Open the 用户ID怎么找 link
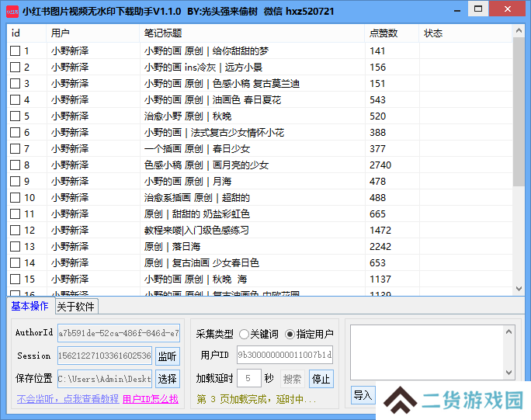Image resolution: width=531 pixels, height=420 pixels. (151, 399)
